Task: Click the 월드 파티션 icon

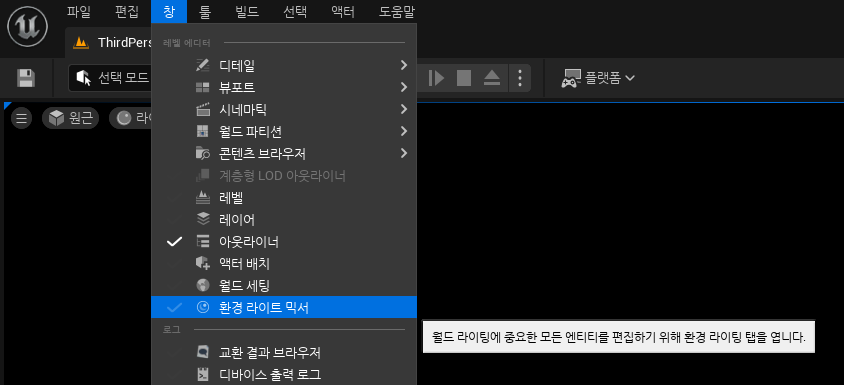Action: pyautogui.click(x=202, y=131)
